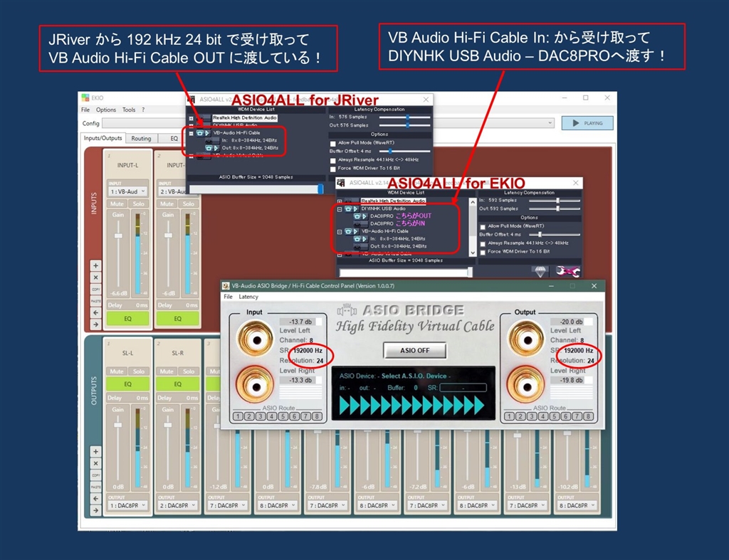Click the ASIO OFF button

point(415,350)
